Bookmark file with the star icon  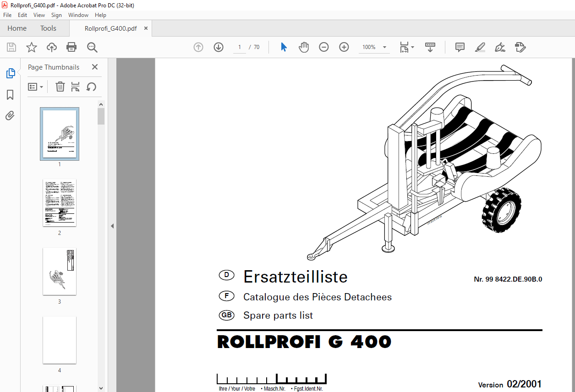coord(32,47)
